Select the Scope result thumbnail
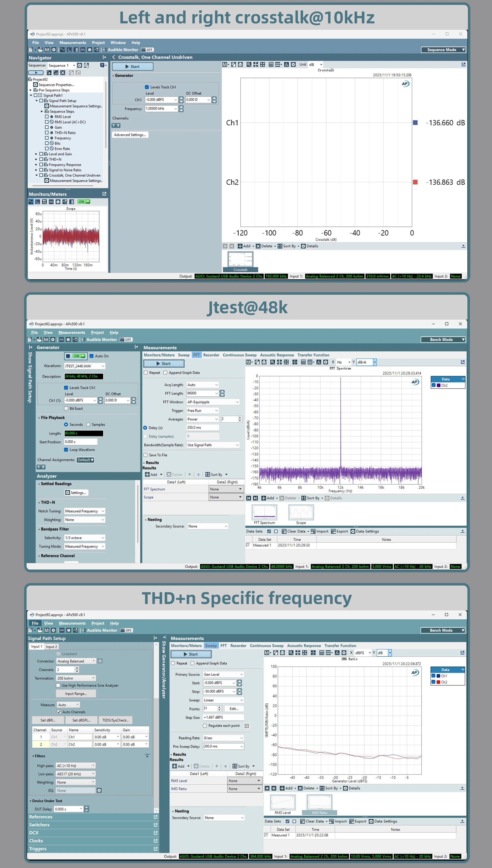The width and height of the screenshot is (492, 868). tap(301, 513)
